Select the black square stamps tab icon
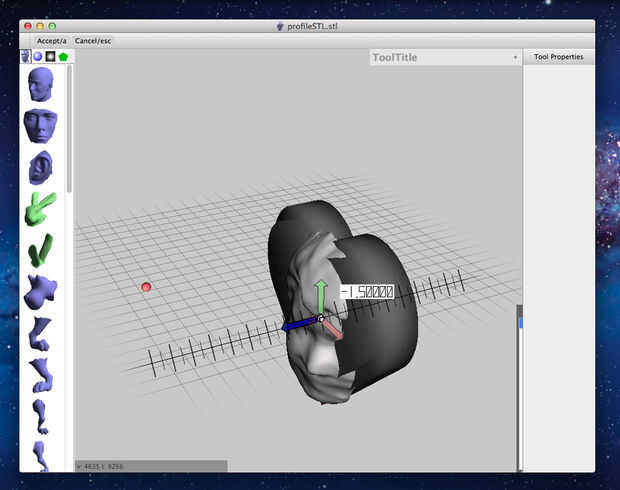This screenshot has width=620, height=490. click(x=50, y=57)
